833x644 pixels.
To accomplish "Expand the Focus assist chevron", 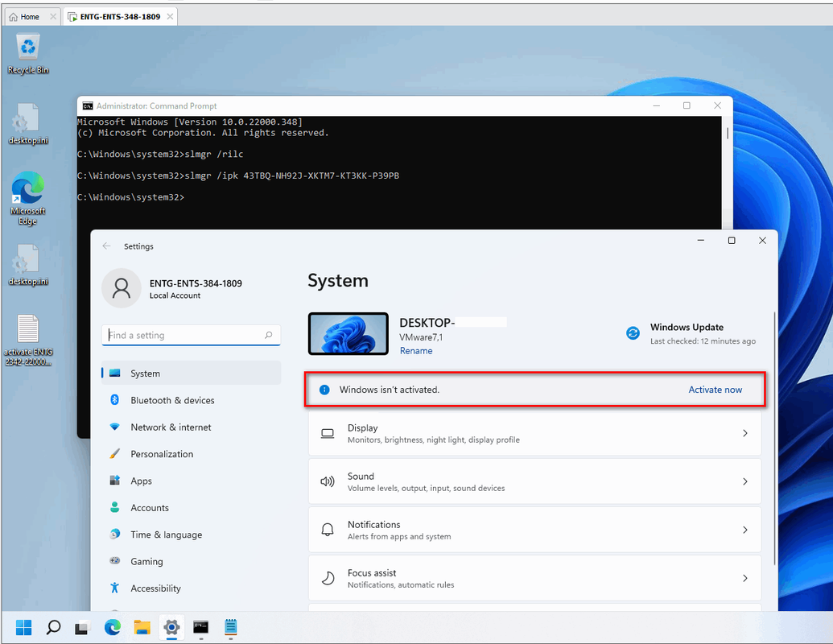I will pyautogui.click(x=744, y=578).
